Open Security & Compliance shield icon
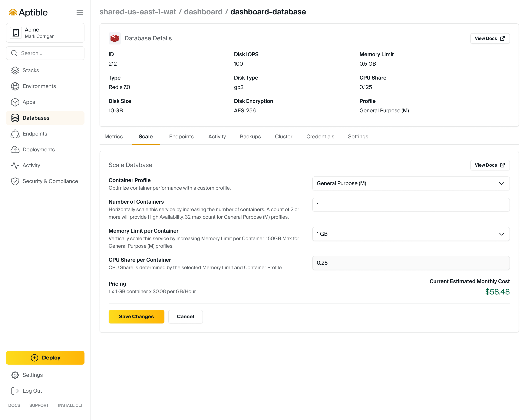Image resolution: width=528 pixels, height=420 pixels. tap(15, 181)
